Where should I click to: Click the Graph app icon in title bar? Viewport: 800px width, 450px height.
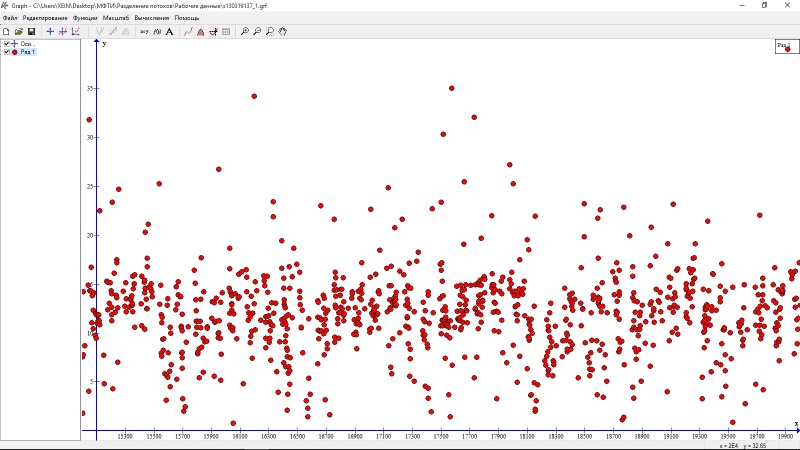pyautogui.click(x=5, y=6)
